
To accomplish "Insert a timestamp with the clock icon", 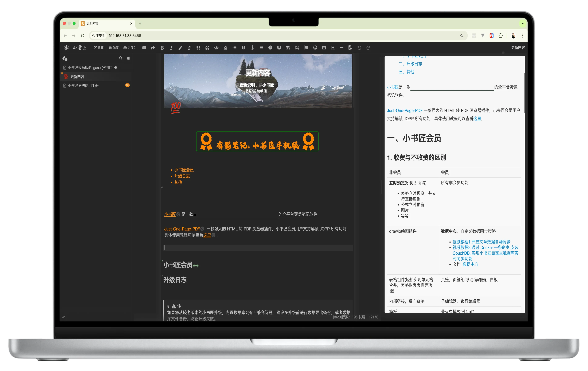I will [270, 48].
